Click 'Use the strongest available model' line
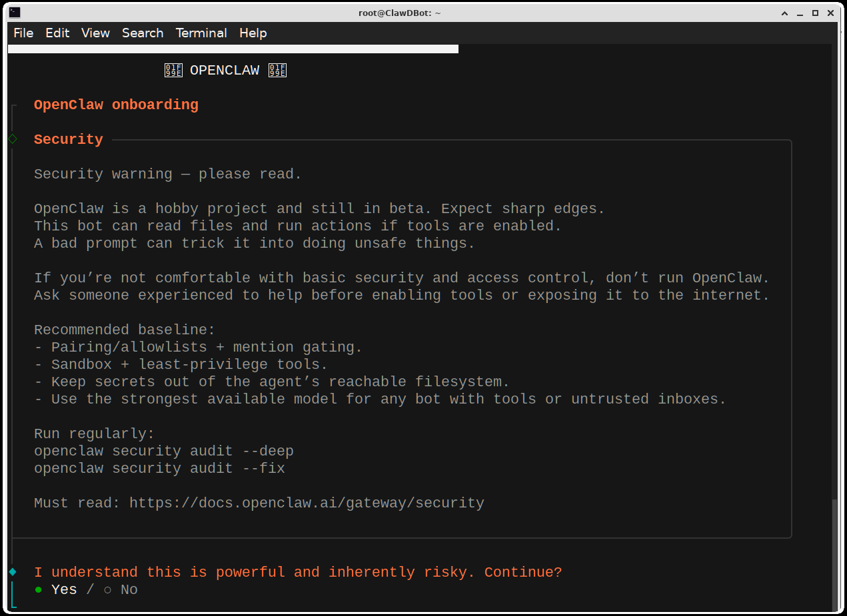The width and height of the screenshot is (847, 616). click(380, 399)
